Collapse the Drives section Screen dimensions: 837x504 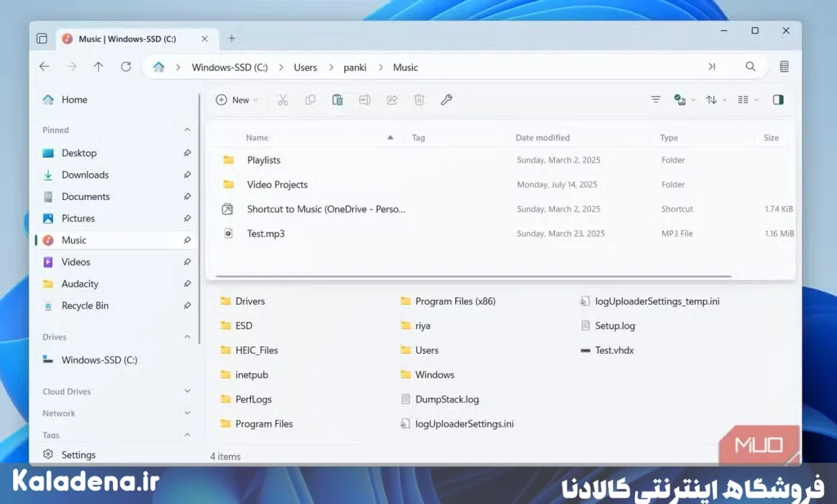(187, 337)
